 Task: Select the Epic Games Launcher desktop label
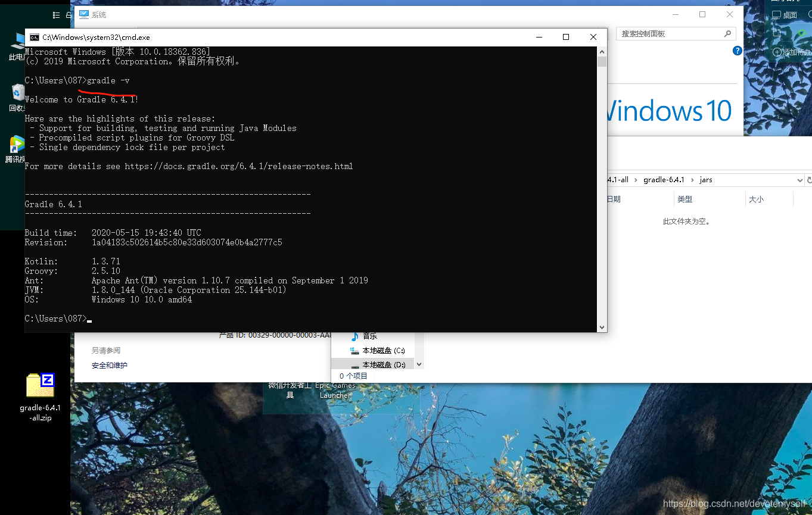point(335,390)
